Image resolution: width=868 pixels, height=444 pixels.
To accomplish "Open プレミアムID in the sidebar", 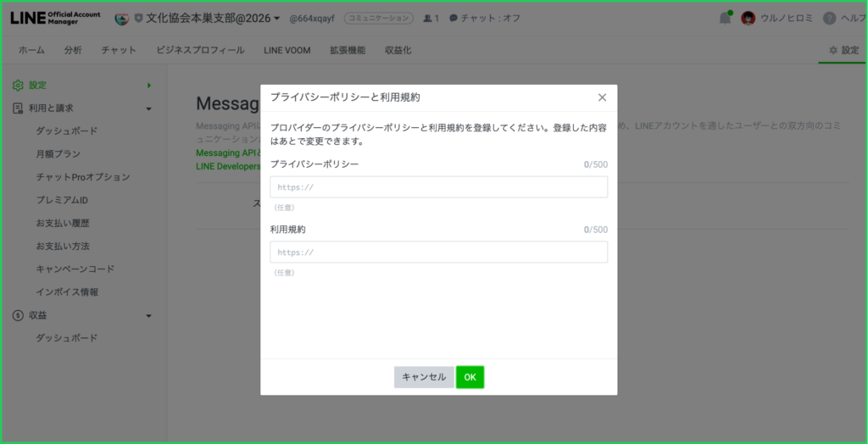I will click(62, 200).
